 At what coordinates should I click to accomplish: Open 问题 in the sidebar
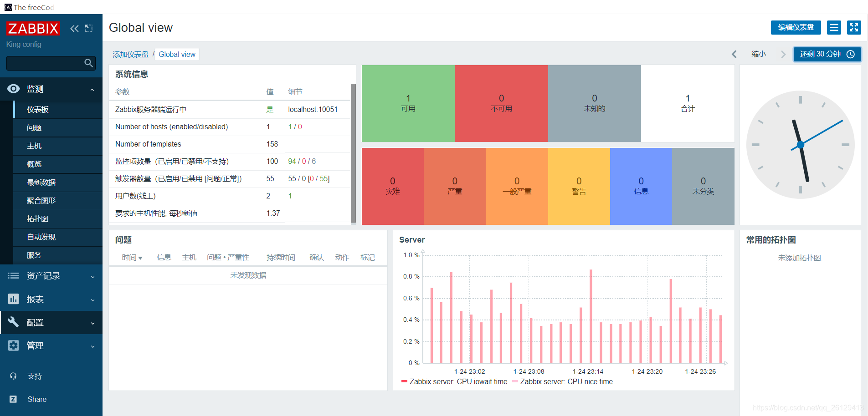[58, 128]
